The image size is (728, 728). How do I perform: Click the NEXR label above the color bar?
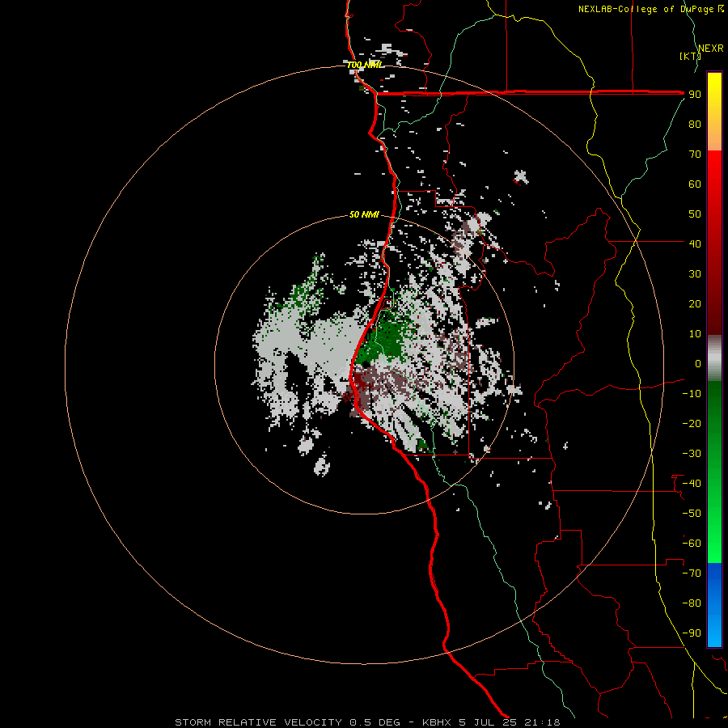(711, 49)
